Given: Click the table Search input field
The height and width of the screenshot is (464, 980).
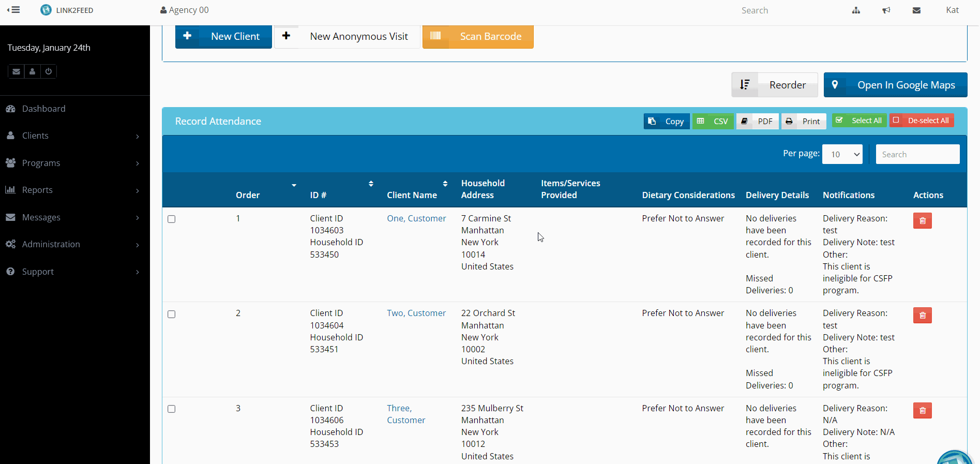Looking at the screenshot, I should [917, 154].
